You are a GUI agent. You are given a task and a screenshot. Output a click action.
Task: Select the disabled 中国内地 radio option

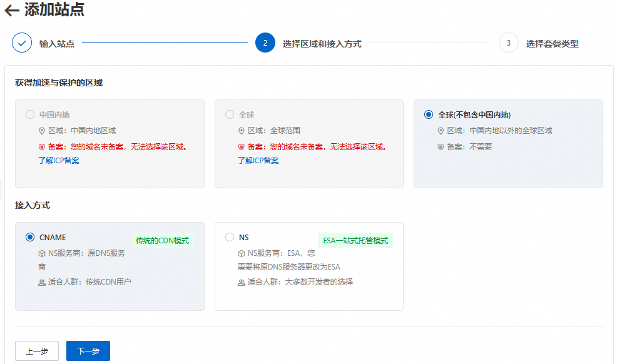pyautogui.click(x=30, y=114)
